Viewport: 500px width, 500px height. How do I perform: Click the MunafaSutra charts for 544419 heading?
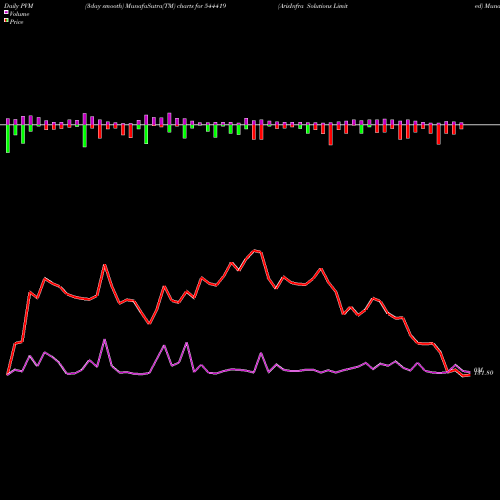click(156, 6)
